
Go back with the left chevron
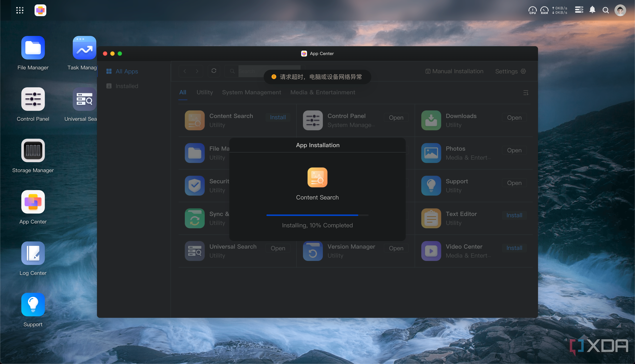click(x=185, y=71)
